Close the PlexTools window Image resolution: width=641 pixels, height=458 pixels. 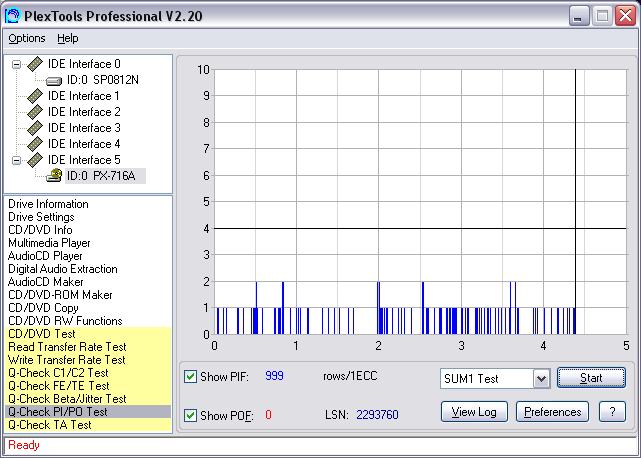pyautogui.click(x=625, y=16)
